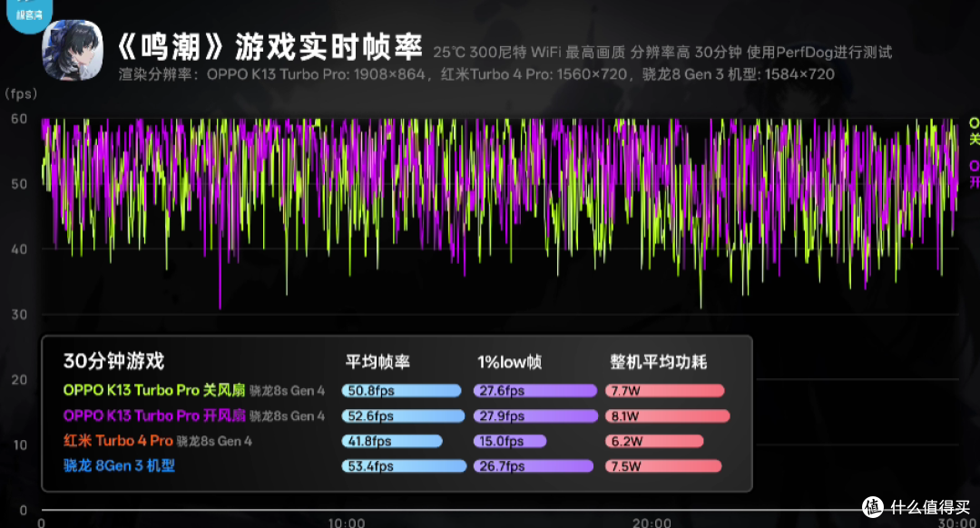Click the 30 mark on the fps axis

click(x=19, y=315)
